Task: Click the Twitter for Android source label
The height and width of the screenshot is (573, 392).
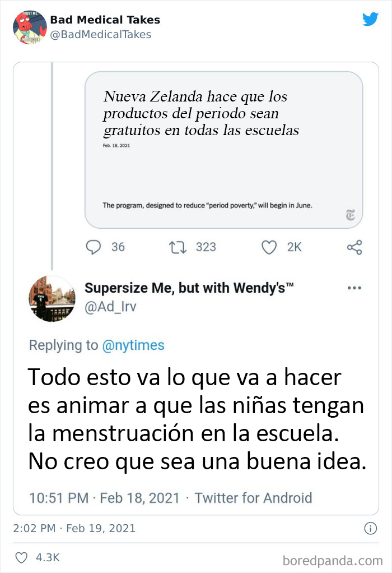Action: pos(253,498)
